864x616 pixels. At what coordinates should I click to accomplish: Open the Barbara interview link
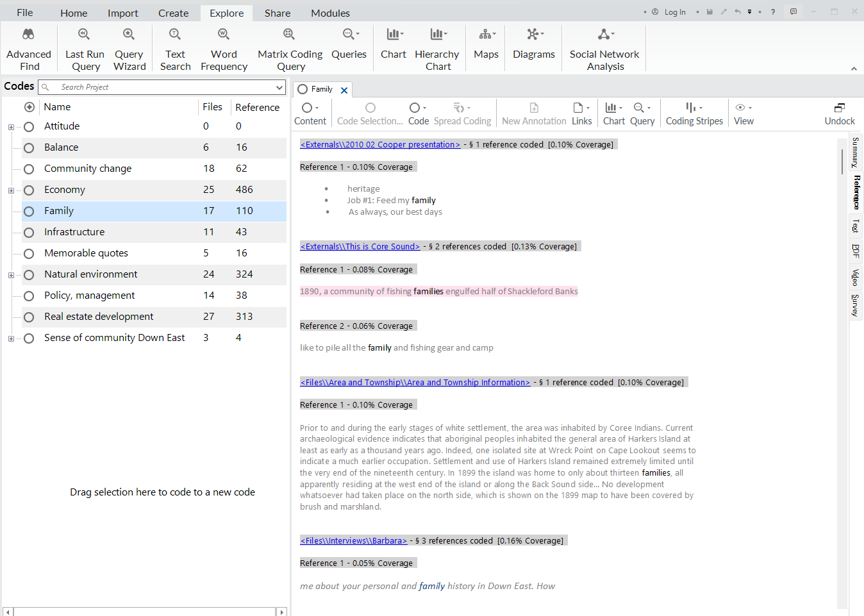click(x=353, y=540)
